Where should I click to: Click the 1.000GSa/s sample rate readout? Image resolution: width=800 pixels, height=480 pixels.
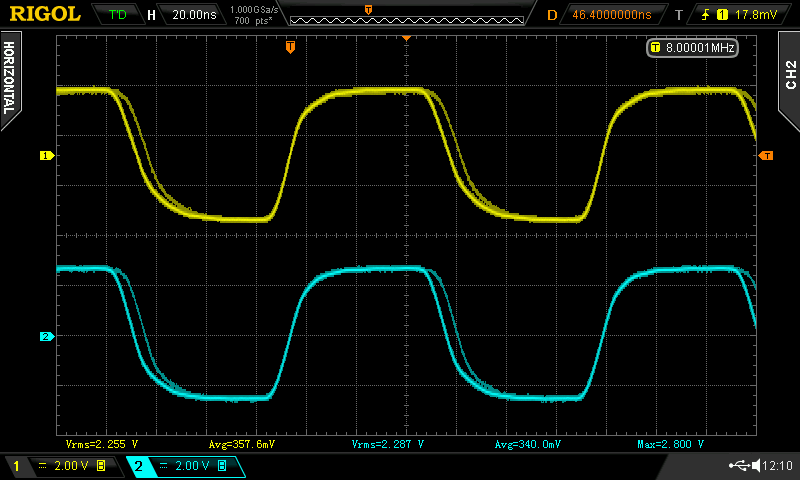[254, 10]
